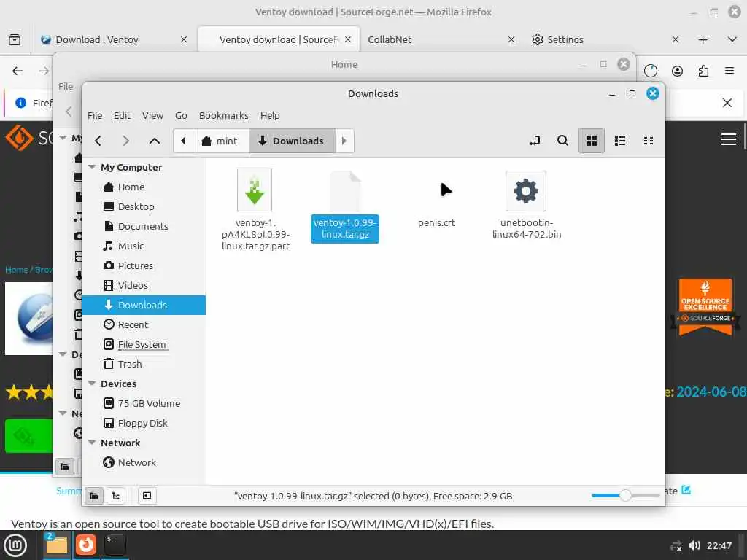Open Network location in sidebar
The width and height of the screenshot is (747, 560).
144,462
